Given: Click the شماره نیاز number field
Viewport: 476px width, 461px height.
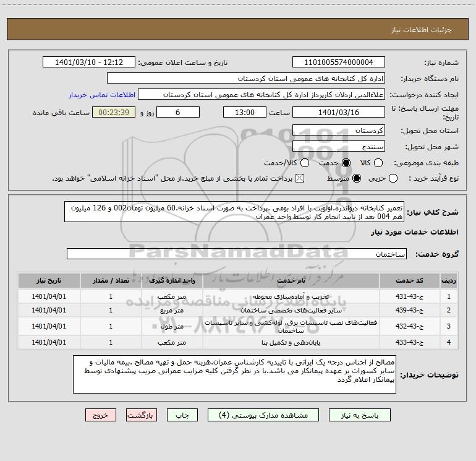Looking at the screenshot, I should 339,62.
